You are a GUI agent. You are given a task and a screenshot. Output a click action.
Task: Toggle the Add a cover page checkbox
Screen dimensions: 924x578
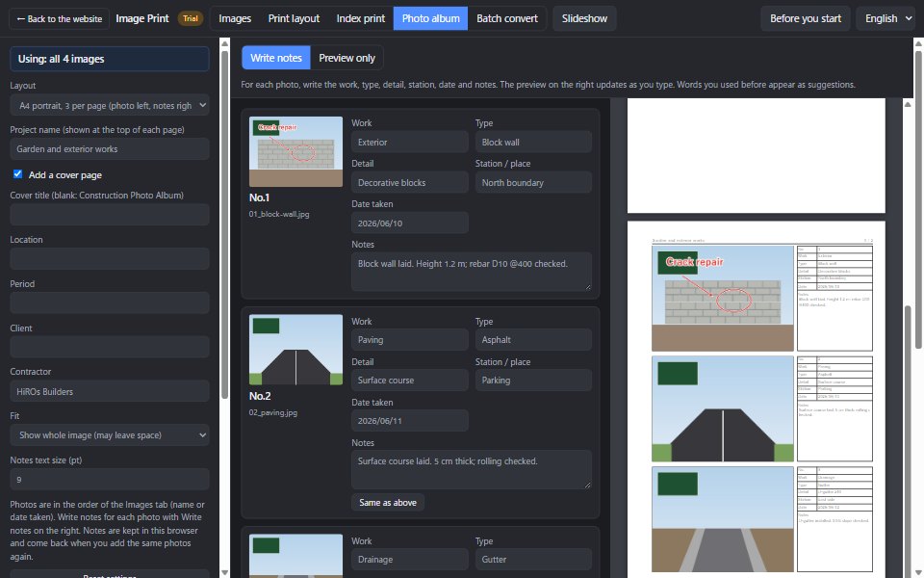click(17, 174)
